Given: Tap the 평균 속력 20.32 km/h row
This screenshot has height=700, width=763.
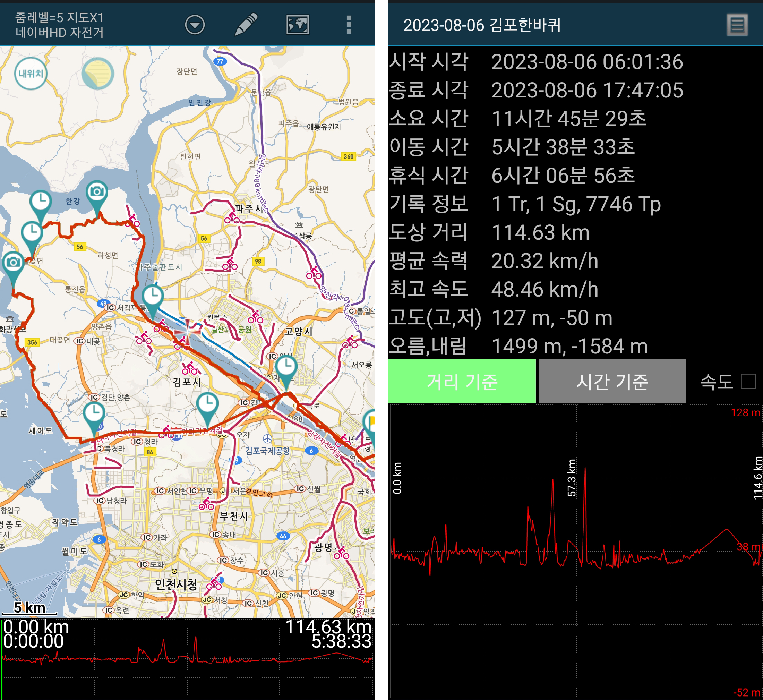Looking at the screenshot, I should coord(576,261).
